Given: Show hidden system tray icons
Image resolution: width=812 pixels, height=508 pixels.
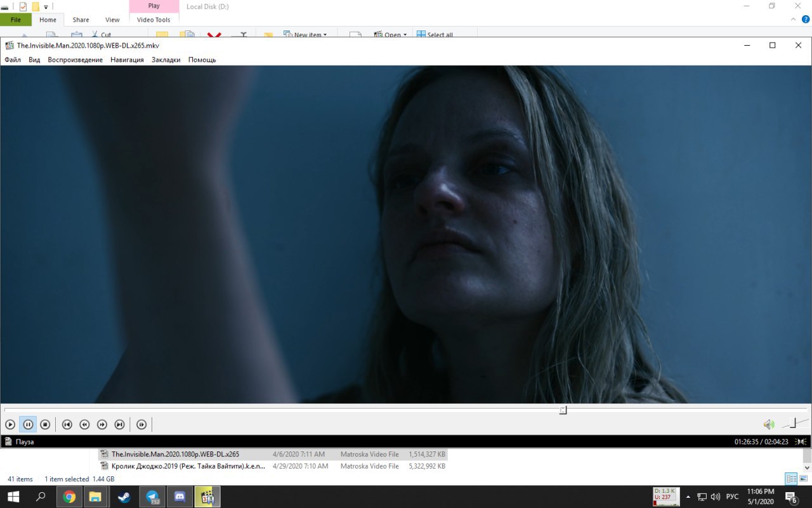Looking at the screenshot, I should (688, 497).
